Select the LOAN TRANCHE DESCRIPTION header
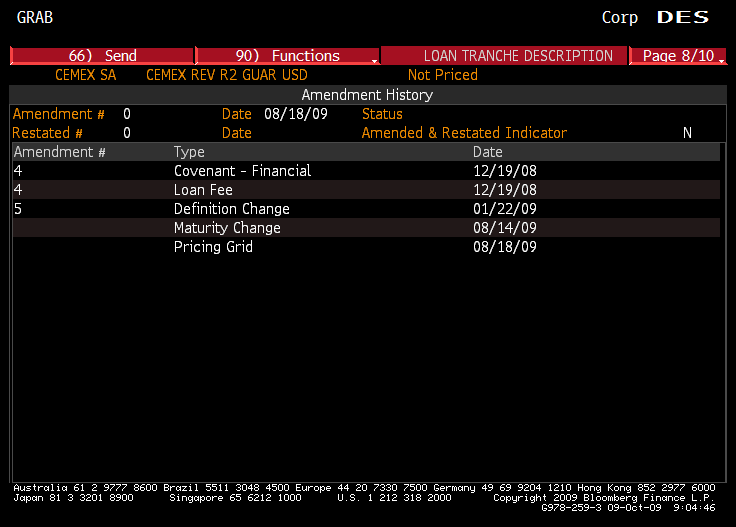Screen dimensions: 736x527 coord(504,55)
